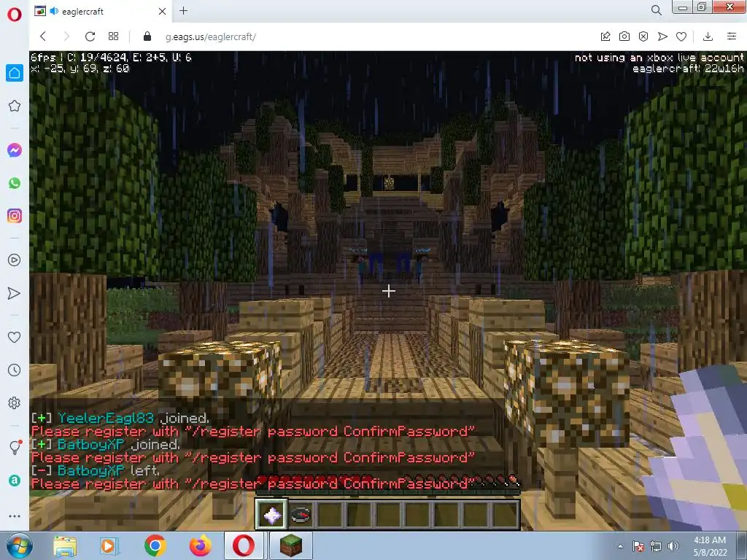The width and height of the screenshot is (747, 560).
Task: Open WhatsApp in sidebar
Action: tap(15, 183)
